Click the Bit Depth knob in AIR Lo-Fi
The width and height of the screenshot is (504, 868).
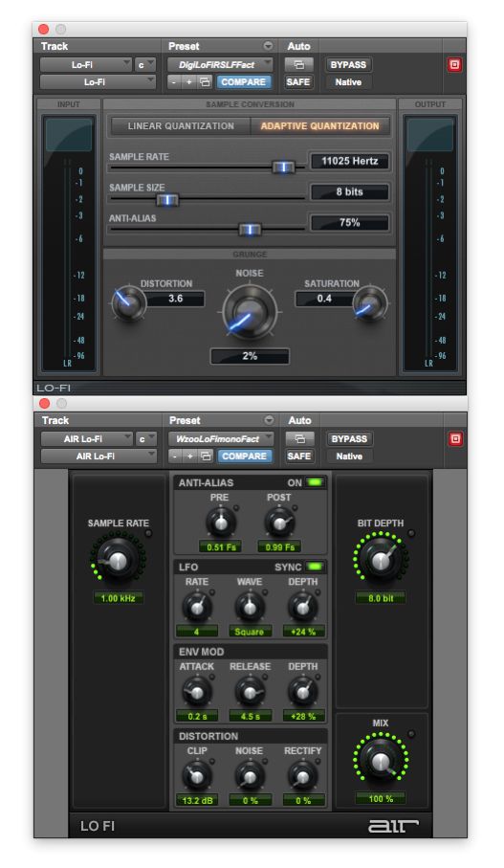click(381, 561)
